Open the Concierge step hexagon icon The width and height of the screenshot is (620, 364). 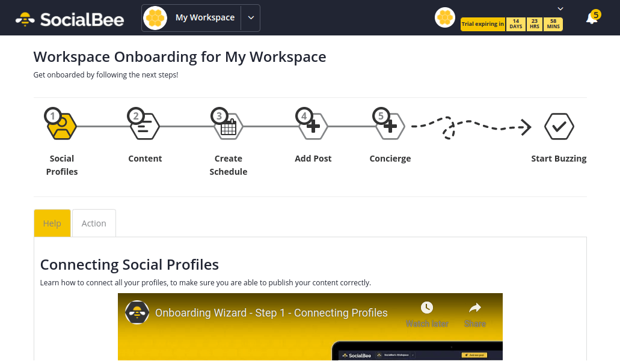tap(390, 126)
